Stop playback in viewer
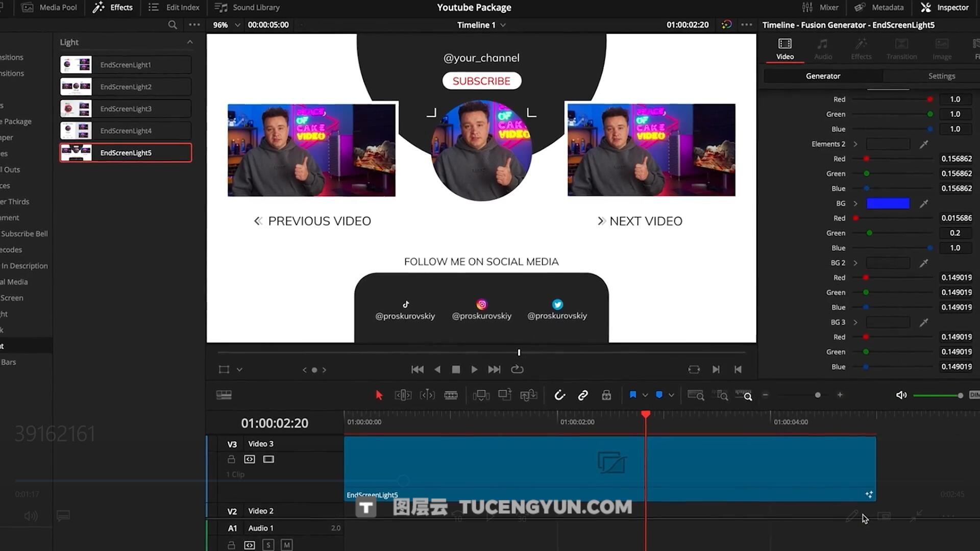This screenshot has width=980, height=551. (x=456, y=369)
